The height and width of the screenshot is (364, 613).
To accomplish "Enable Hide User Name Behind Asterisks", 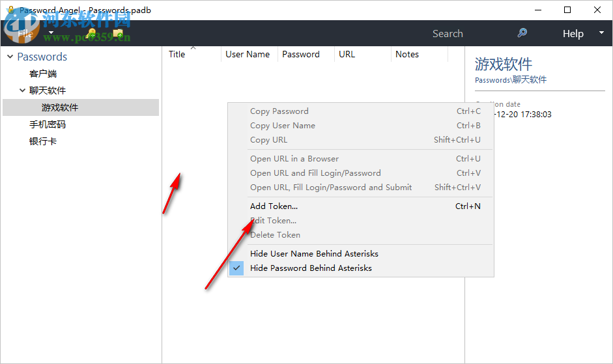I will 314,253.
